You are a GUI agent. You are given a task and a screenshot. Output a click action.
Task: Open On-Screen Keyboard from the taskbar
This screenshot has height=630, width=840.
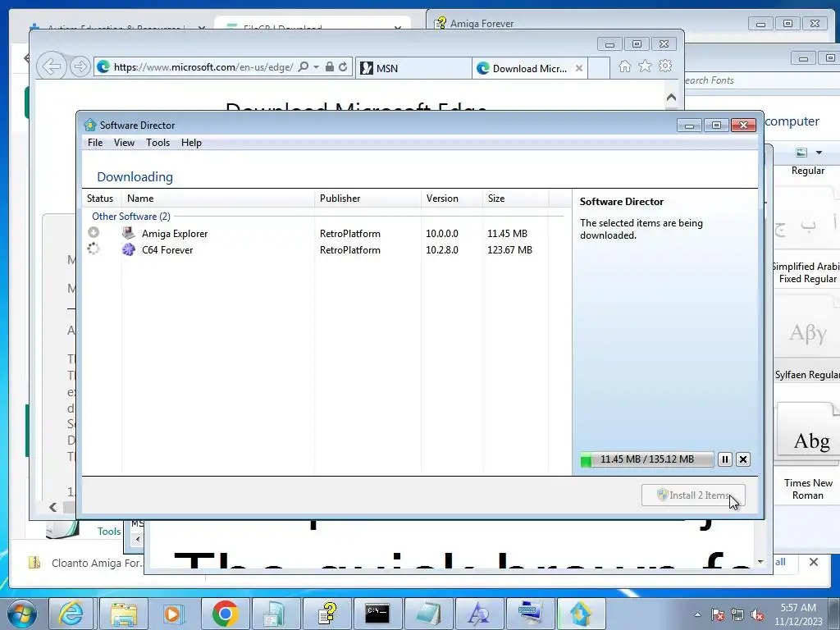coord(530,614)
